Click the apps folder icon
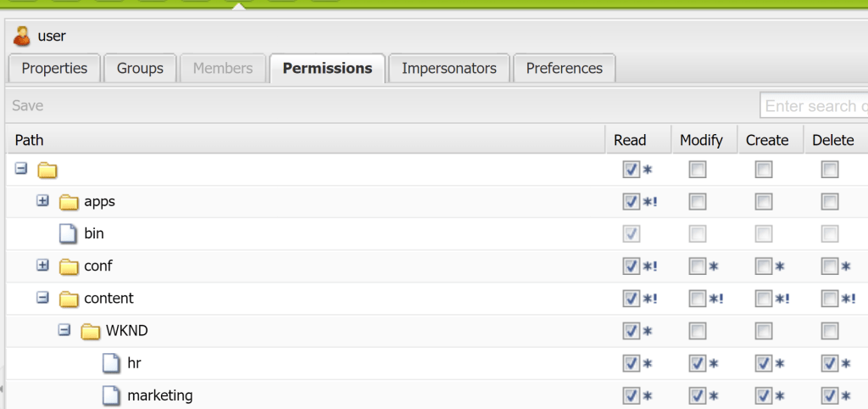This screenshot has height=409, width=868. tap(69, 202)
